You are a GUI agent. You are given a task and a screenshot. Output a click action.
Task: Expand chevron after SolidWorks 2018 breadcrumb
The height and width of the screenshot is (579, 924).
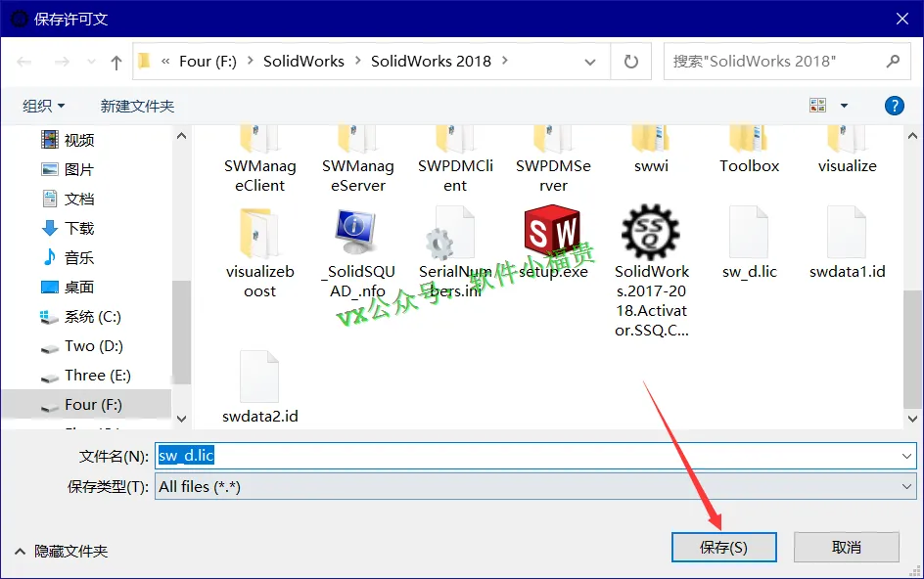(x=505, y=61)
